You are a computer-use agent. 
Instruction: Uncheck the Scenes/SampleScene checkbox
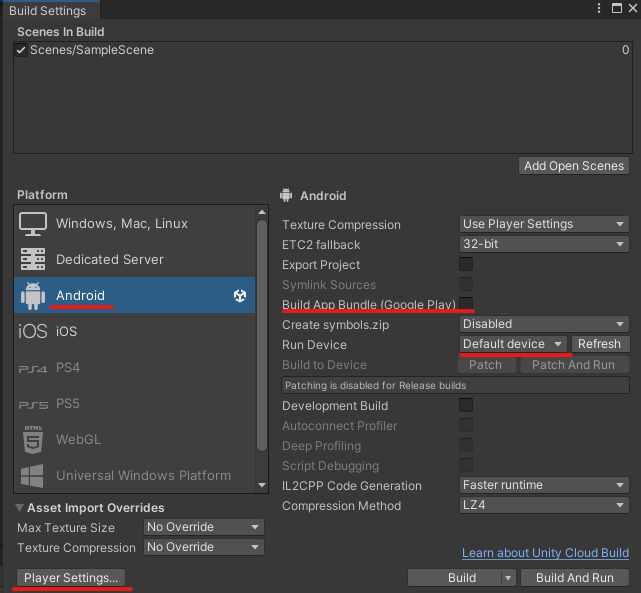coord(21,50)
